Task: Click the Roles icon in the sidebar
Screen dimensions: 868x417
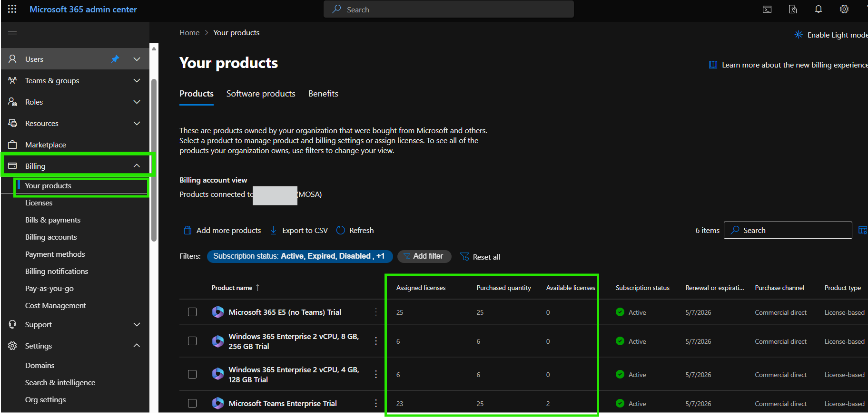Action: 13,102
